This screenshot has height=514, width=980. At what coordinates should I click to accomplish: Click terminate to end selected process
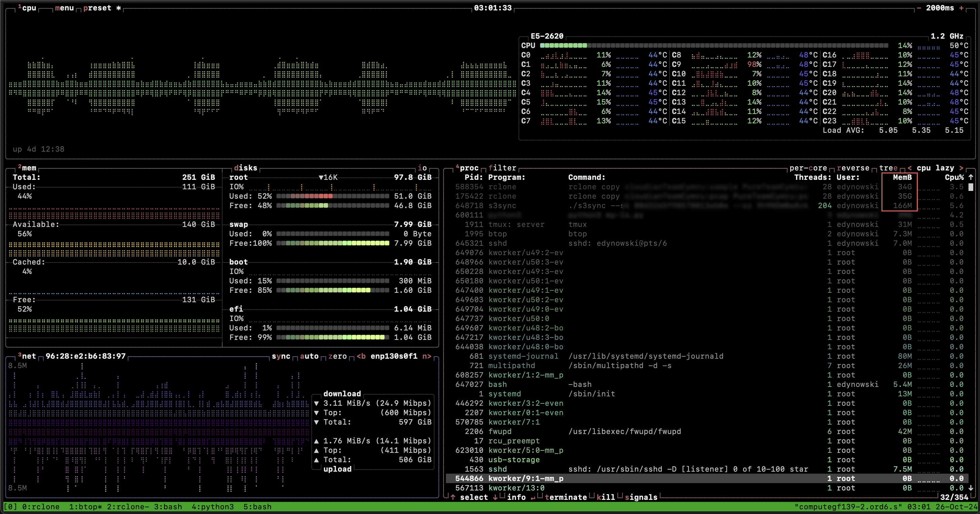(566, 497)
